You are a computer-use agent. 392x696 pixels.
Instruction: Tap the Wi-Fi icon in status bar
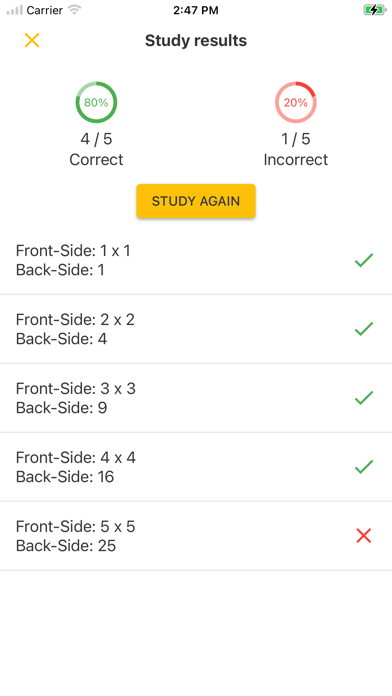74,10
